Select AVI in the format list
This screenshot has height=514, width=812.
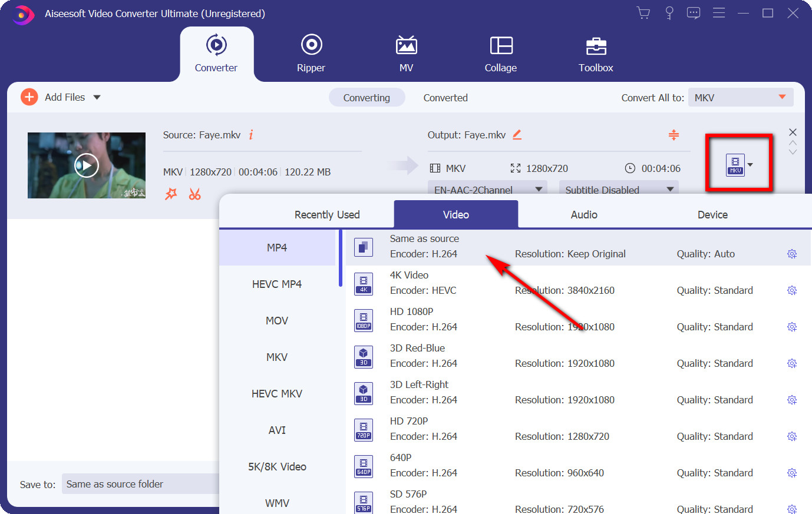click(277, 430)
